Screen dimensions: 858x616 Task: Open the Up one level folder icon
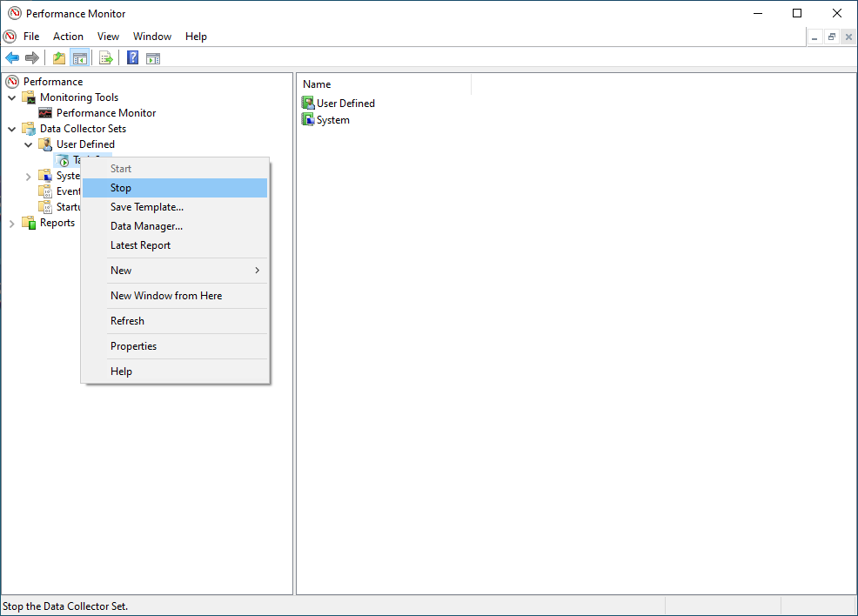pos(57,57)
